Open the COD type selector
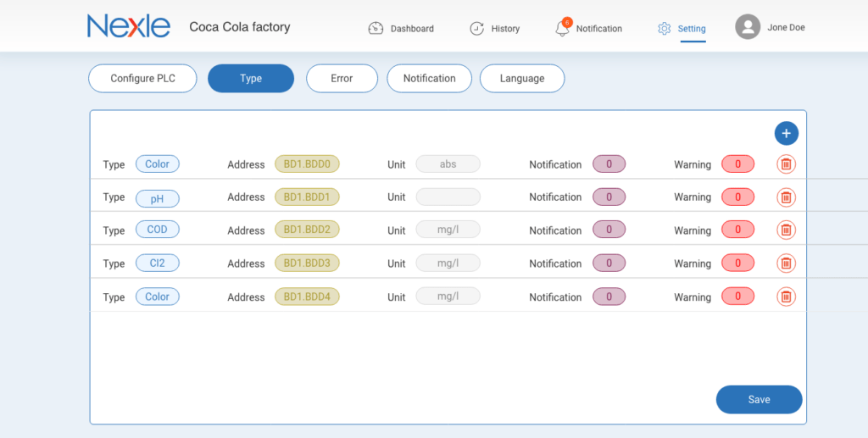 (157, 230)
